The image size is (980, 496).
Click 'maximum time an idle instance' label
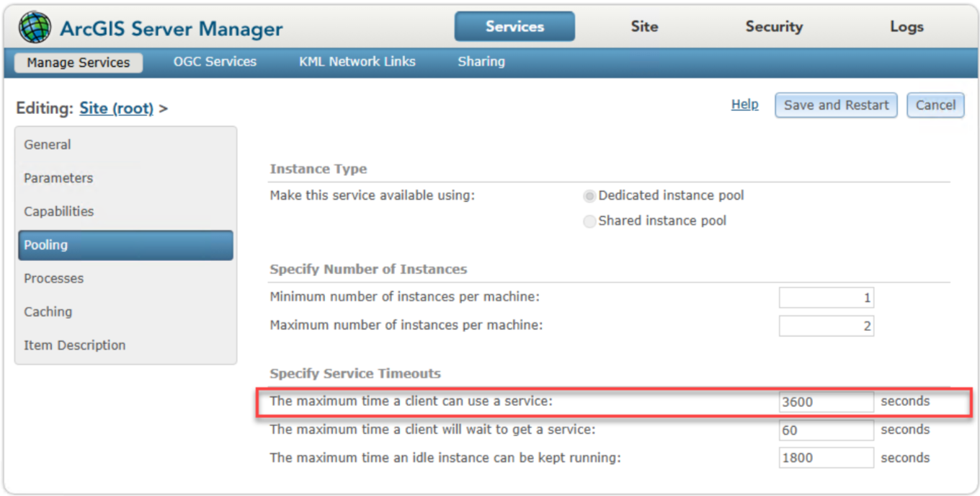[445, 458]
